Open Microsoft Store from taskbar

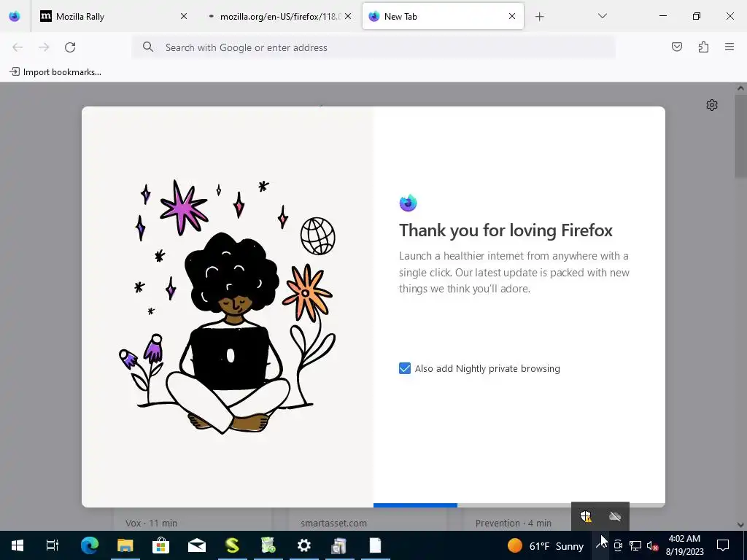click(x=161, y=545)
